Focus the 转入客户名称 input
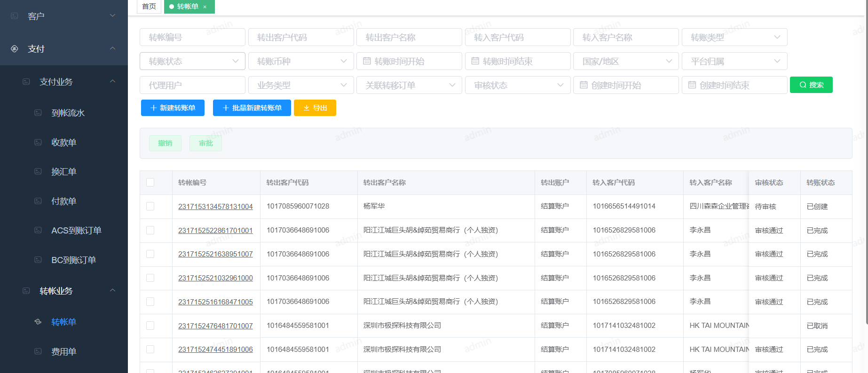 click(x=626, y=37)
